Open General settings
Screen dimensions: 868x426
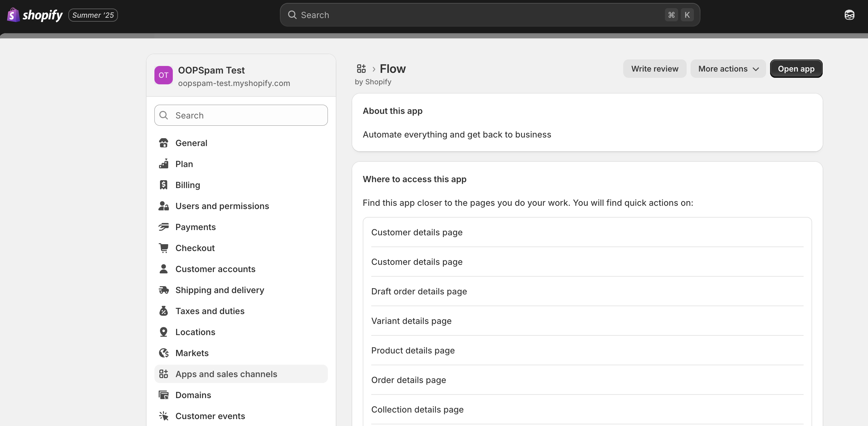point(241,143)
